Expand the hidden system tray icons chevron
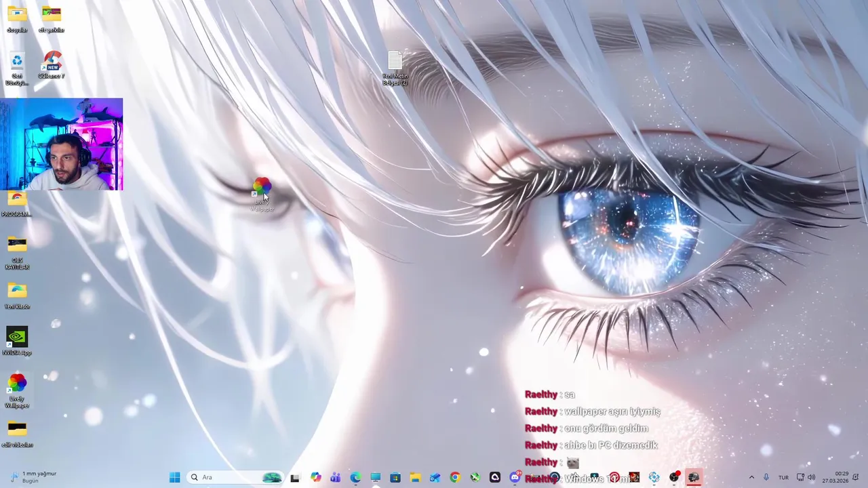Image resolution: width=868 pixels, height=488 pixels. pyautogui.click(x=751, y=477)
